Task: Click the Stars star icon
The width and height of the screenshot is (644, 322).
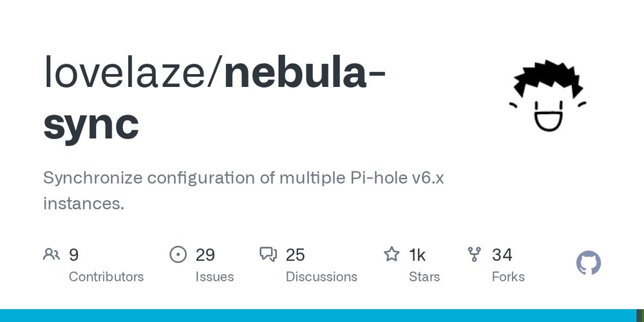Action: click(392, 254)
